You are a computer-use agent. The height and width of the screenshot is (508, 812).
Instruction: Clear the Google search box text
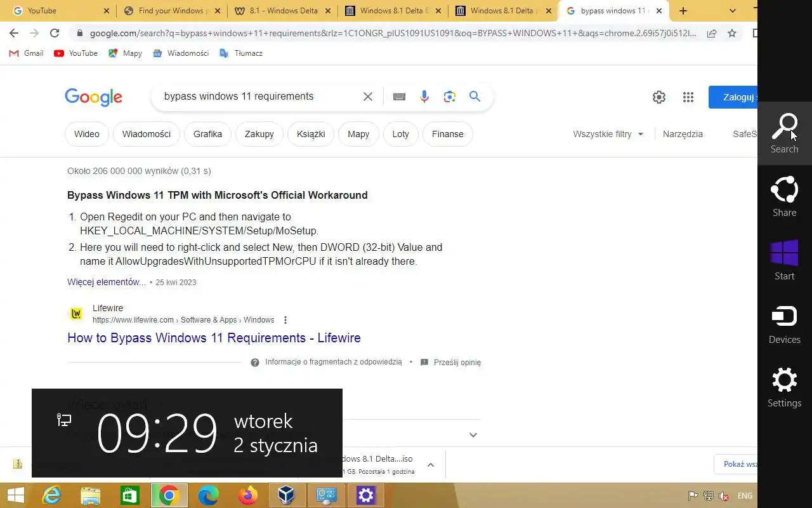click(x=368, y=97)
